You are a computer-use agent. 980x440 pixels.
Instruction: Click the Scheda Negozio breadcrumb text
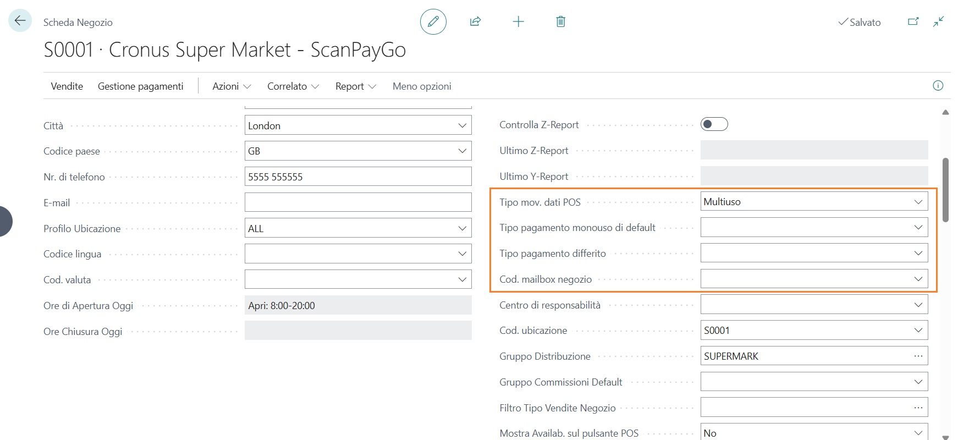pos(78,23)
